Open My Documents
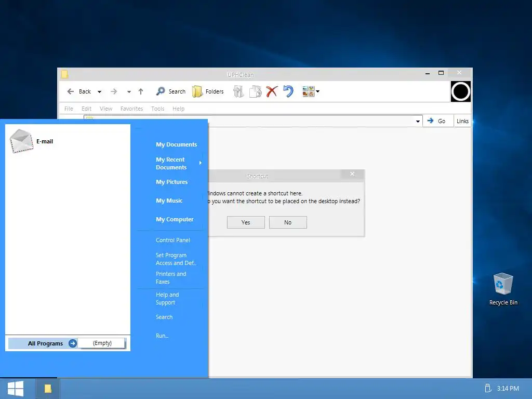This screenshot has width=532, height=399. pyautogui.click(x=177, y=144)
